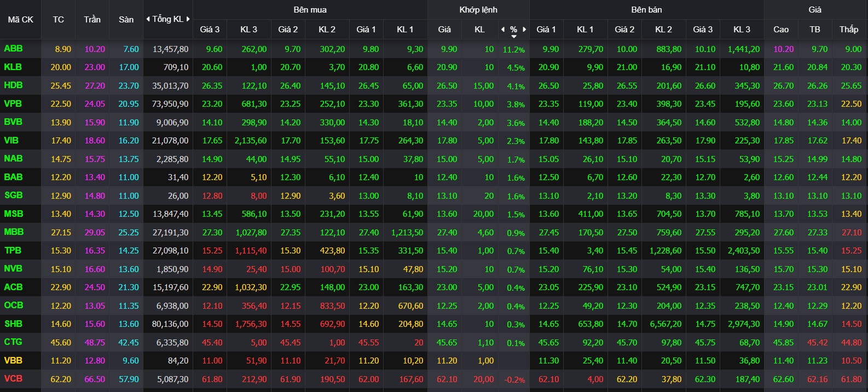This screenshot has height=392, width=868.
Task: Click SGB bid price 12.80
Action: coord(212,196)
